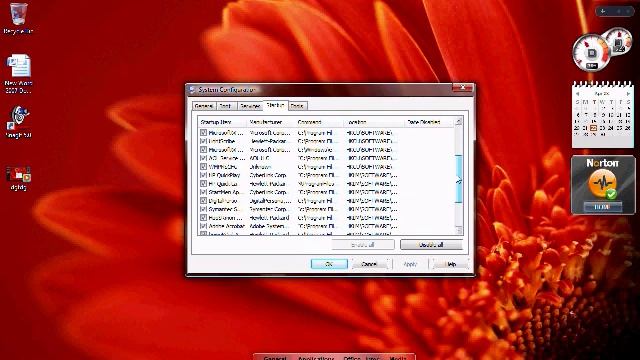Click the System Configuration title bar icon
640x360 pixels.
(x=192, y=89)
